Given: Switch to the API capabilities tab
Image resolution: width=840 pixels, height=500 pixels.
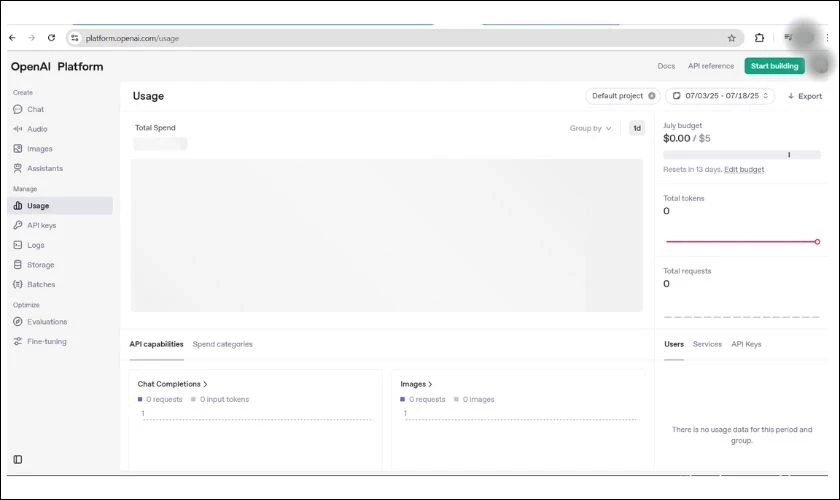Looking at the screenshot, I should [156, 344].
